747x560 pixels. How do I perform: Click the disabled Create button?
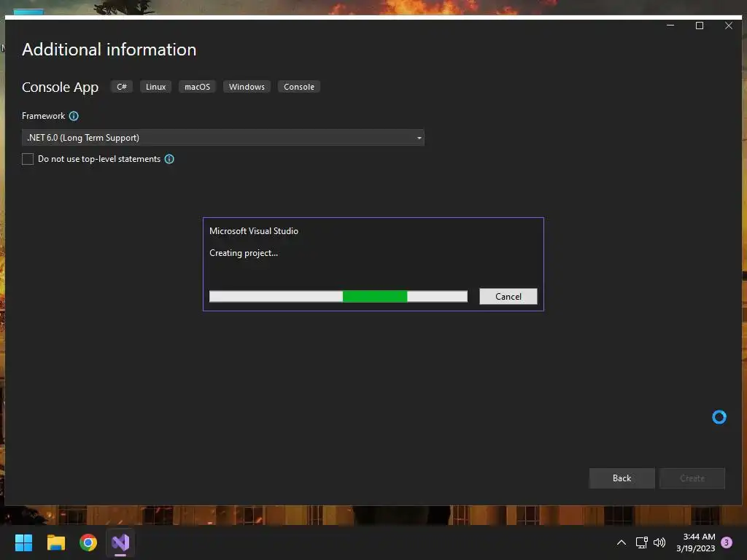coord(692,478)
